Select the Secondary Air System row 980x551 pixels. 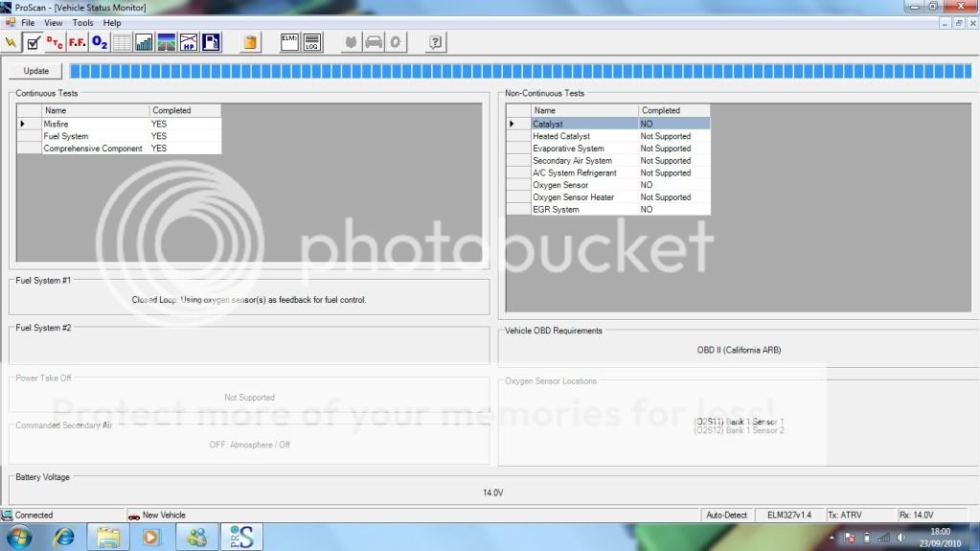pos(608,160)
